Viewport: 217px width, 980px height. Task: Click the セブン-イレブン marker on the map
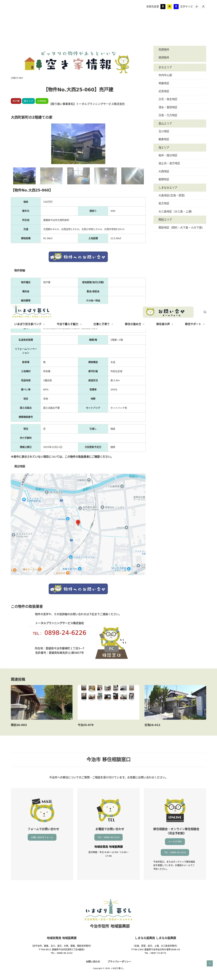(24, 499)
